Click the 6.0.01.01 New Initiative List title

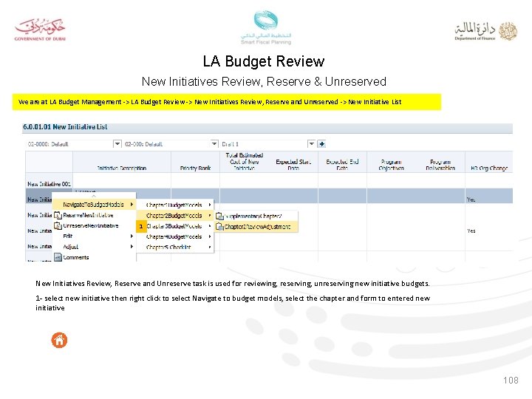pos(65,127)
